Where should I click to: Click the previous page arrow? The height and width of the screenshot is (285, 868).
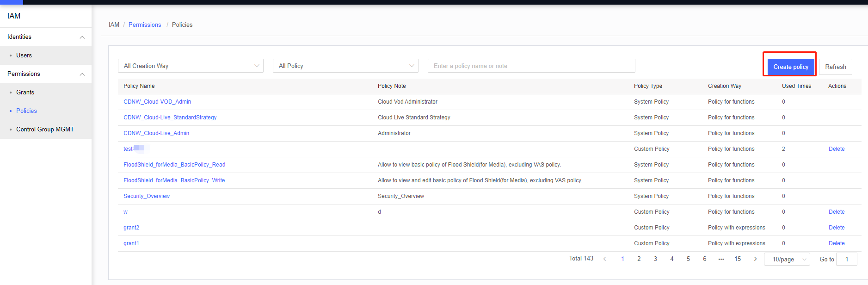[605, 259]
